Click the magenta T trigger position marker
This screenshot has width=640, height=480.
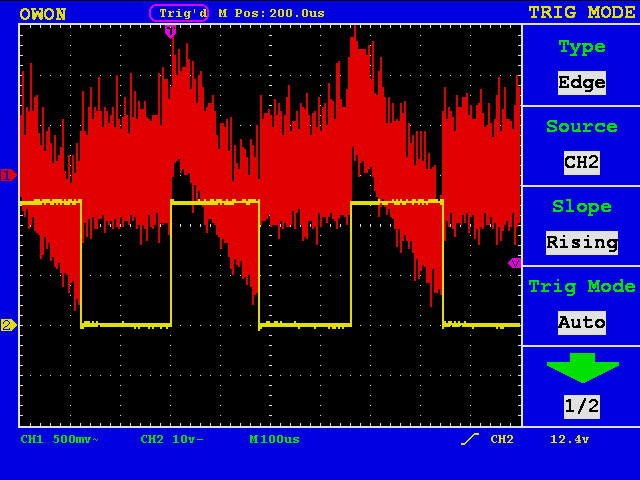point(171,31)
